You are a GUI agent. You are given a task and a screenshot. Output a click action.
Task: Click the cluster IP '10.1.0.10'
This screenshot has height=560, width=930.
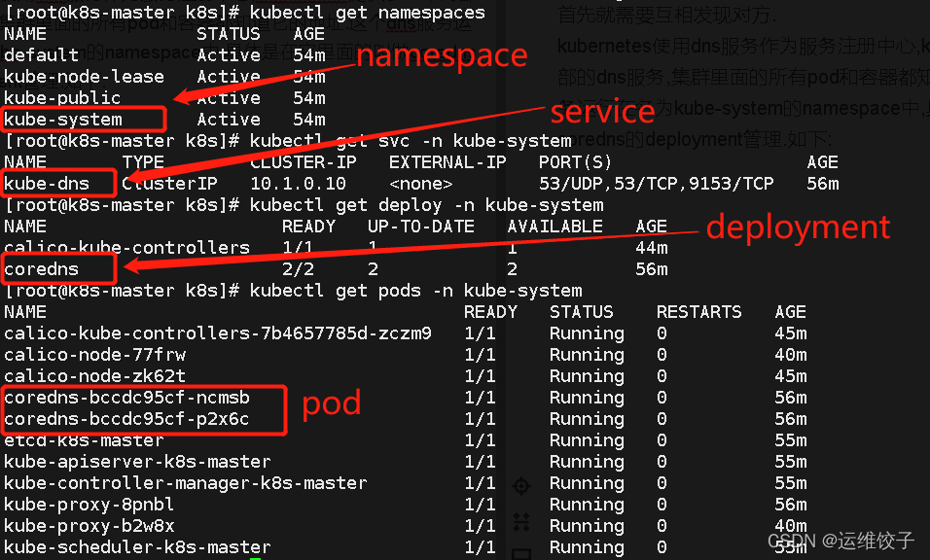coord(298,184)
